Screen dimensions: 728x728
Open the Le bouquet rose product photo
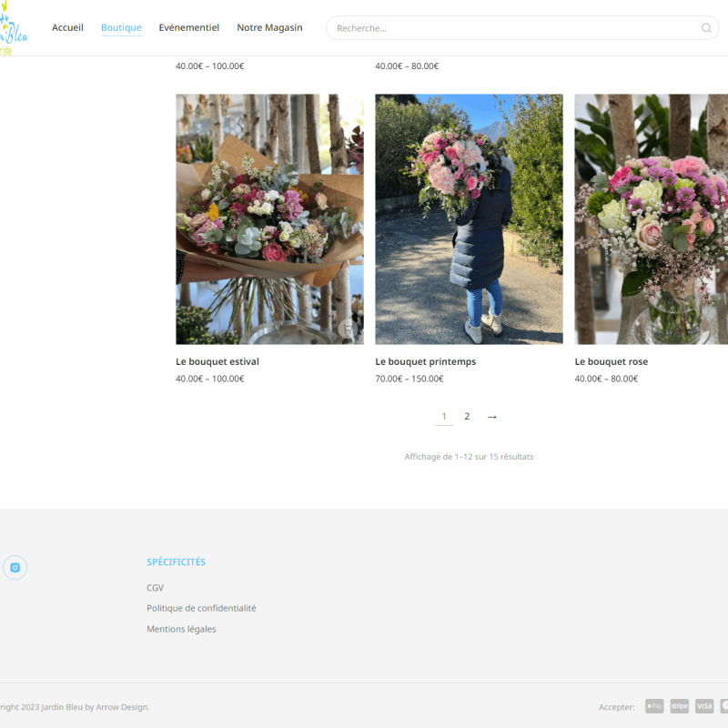click(652, 219)
